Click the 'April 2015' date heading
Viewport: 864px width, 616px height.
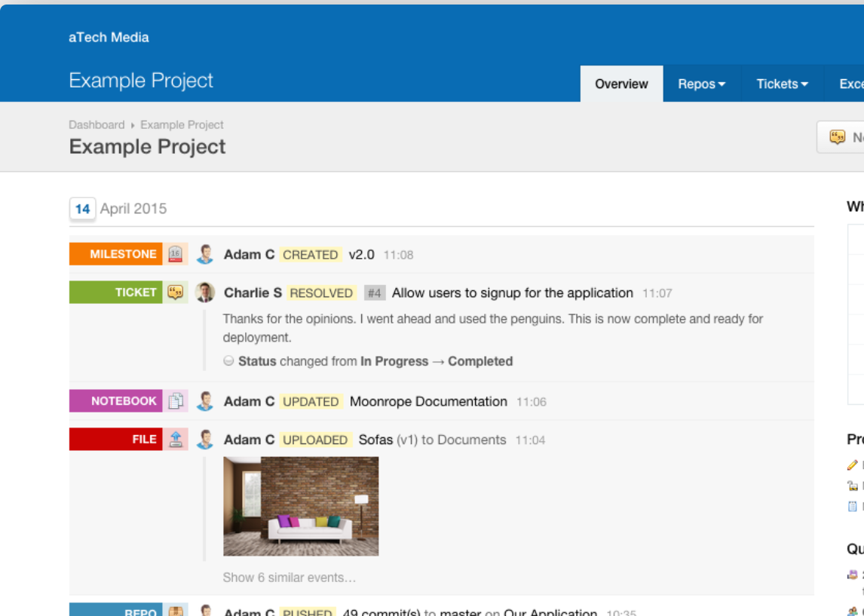coord(133,209)
